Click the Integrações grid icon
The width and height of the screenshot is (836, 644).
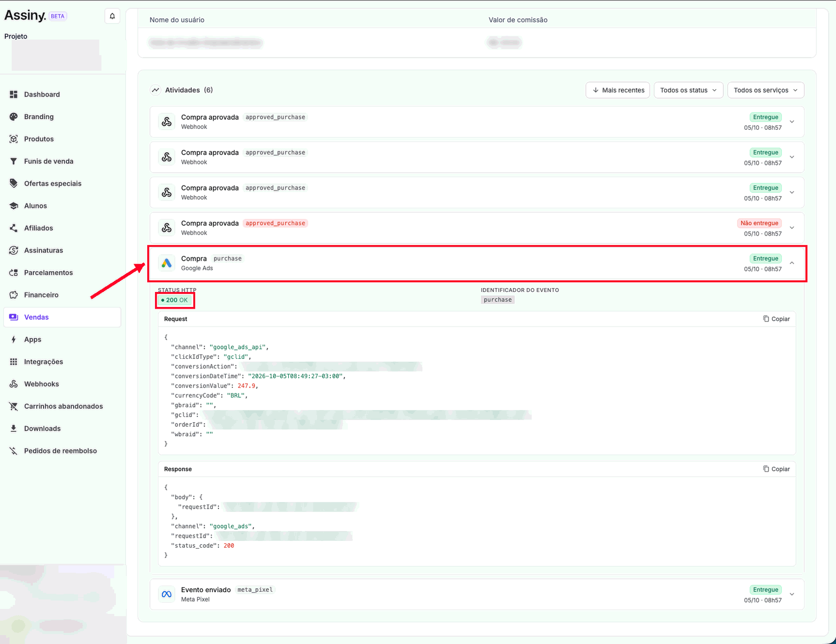coord(13,362)
